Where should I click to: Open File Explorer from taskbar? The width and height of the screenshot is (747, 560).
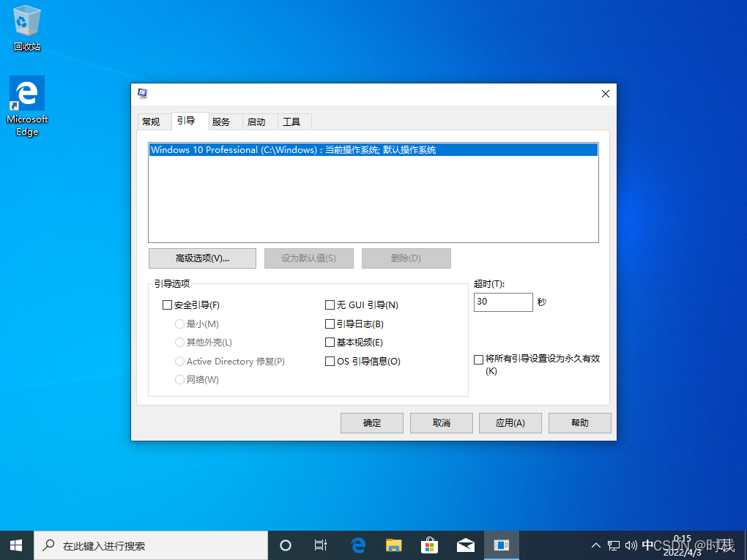394,545
